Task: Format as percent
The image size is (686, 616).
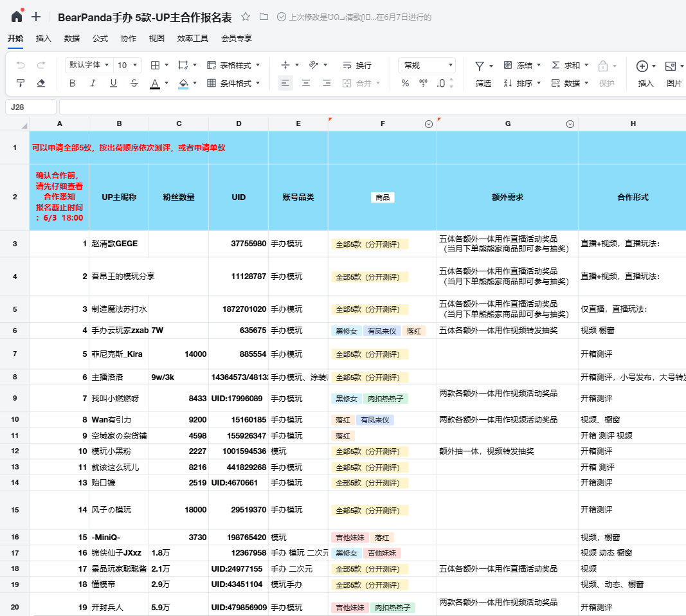Action: [405, 83]
